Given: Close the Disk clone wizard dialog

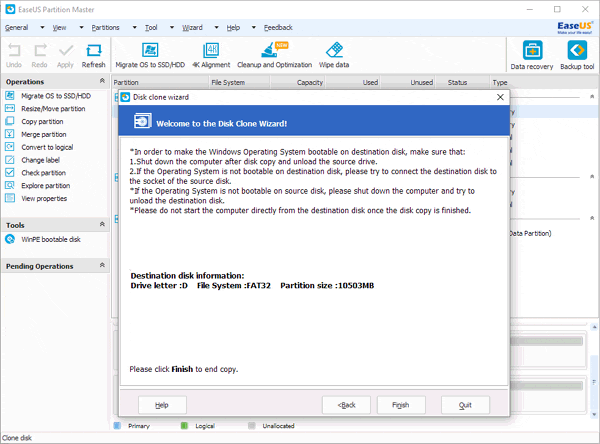Looking at the screenshot, I should (500, 97).
